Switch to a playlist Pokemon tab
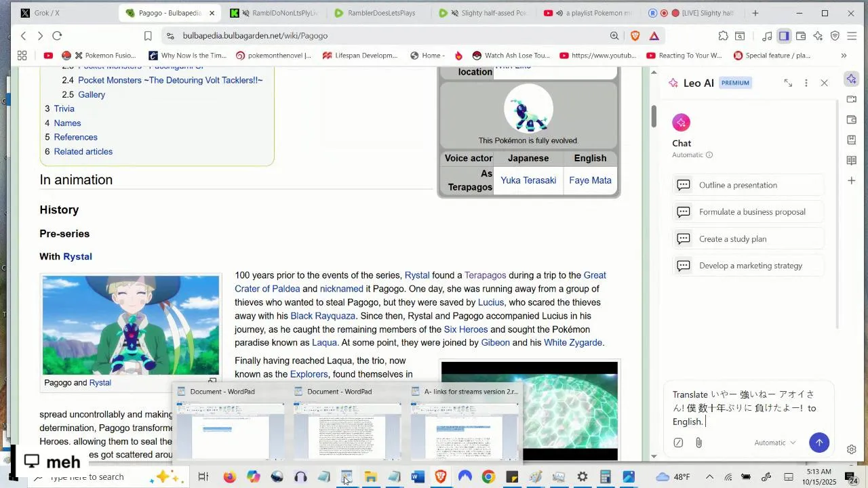The image size is (868, 488). point(588,13)
